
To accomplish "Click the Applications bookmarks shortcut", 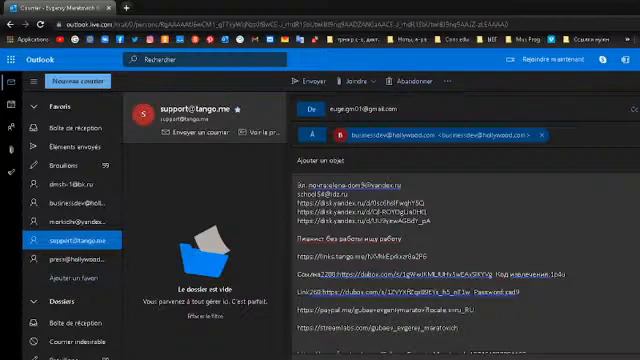I will [28, 40].
